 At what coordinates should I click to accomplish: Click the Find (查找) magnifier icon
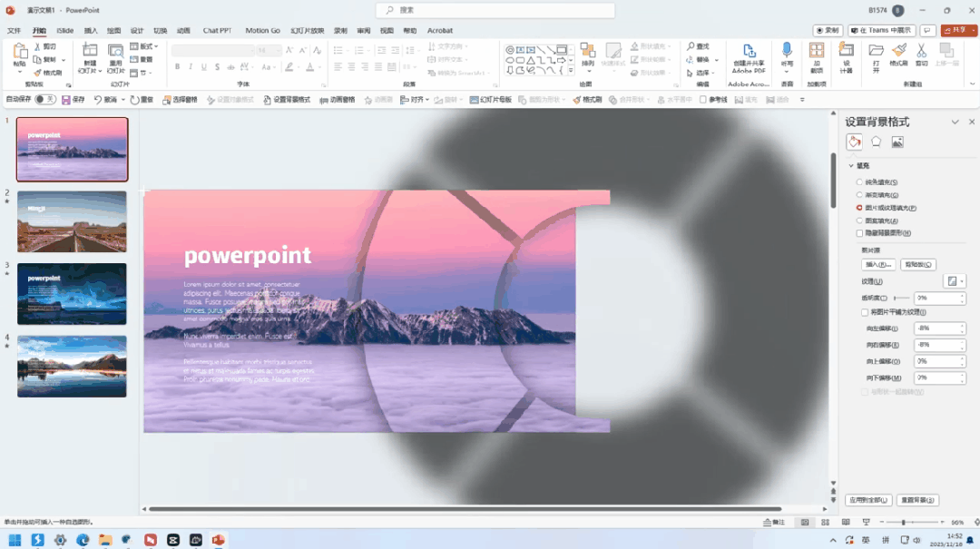[691, 46]
